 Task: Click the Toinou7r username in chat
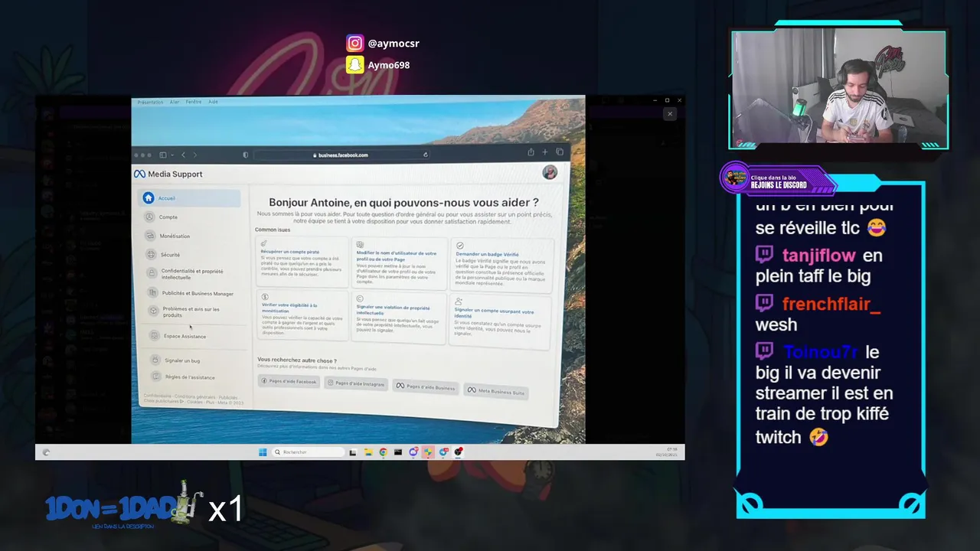pyautogui.click(x=821, y=352)
